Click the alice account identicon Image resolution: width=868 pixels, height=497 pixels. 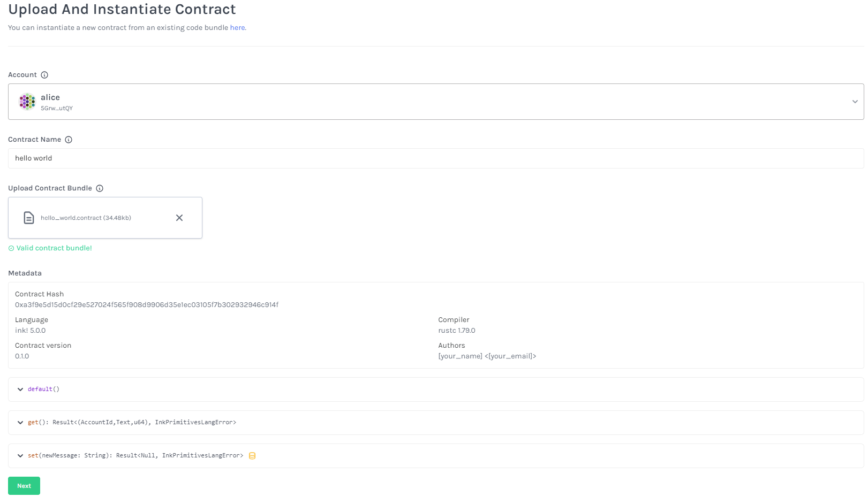tap(27, 102)
